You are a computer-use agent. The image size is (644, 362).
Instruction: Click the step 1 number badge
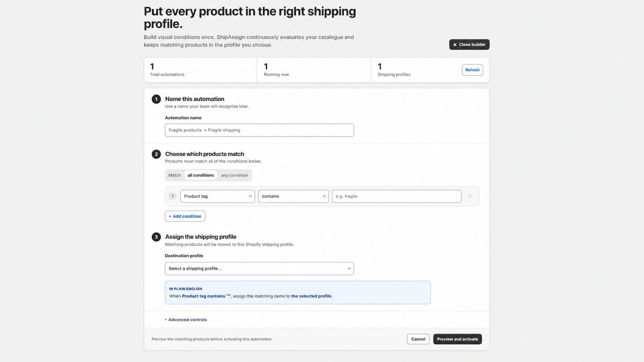[x=156, y=99]
